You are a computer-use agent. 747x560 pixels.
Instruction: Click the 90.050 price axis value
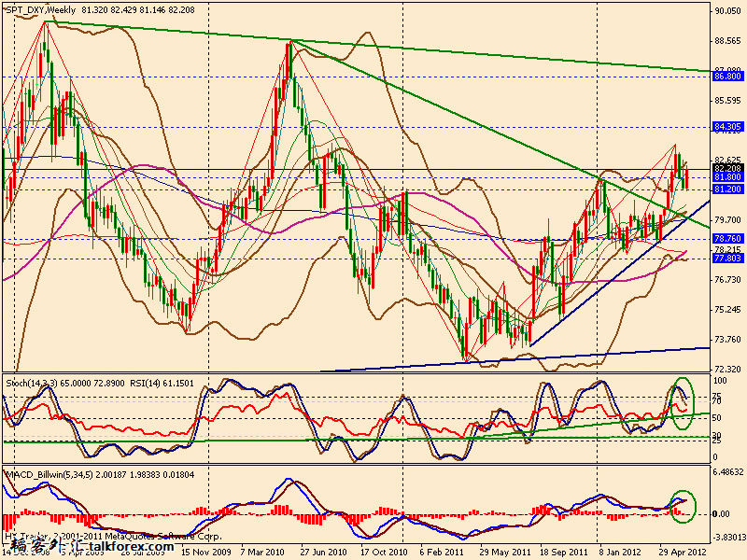pyautogui.click(x=728, y=11)
